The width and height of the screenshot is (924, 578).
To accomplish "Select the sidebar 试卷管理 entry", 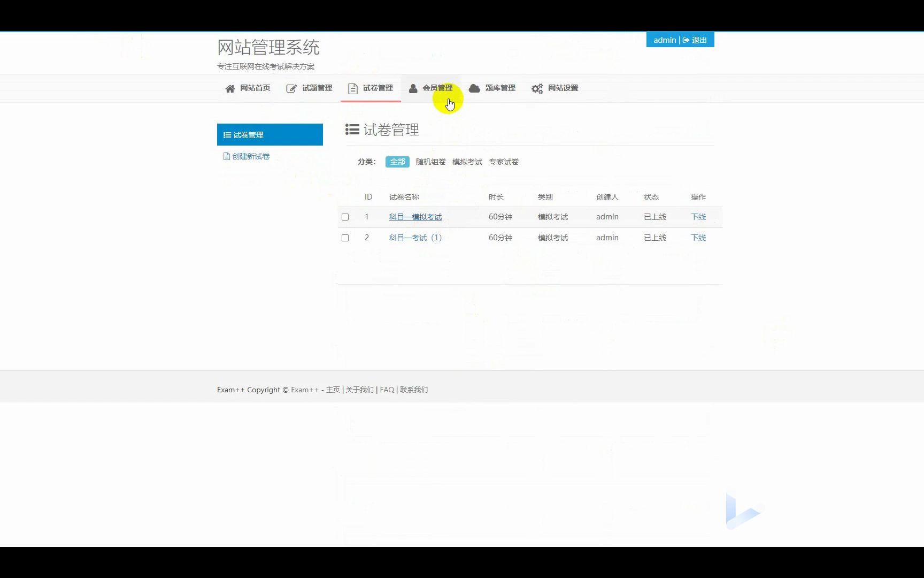I will tap(270, 135).
